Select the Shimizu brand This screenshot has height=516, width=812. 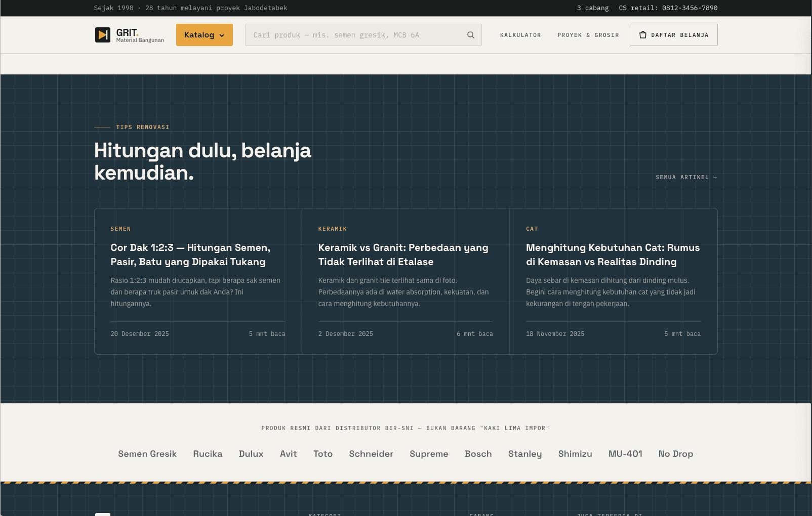pos(575,454)
